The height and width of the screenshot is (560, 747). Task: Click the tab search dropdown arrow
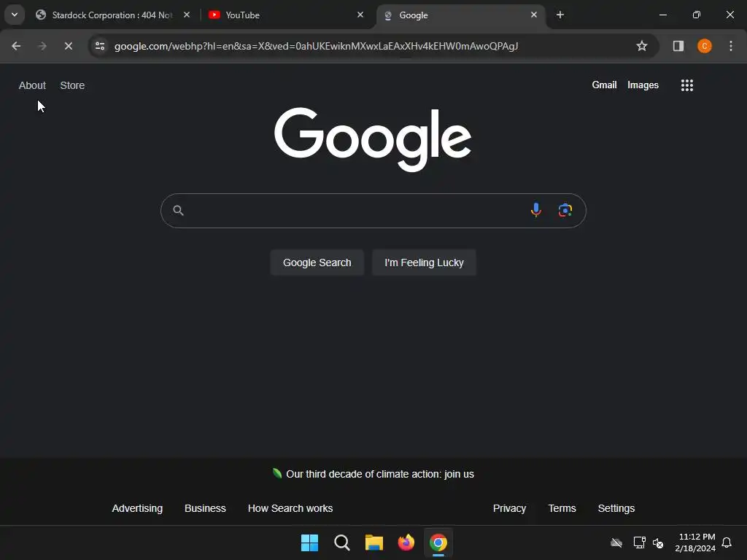pos(15,15)
